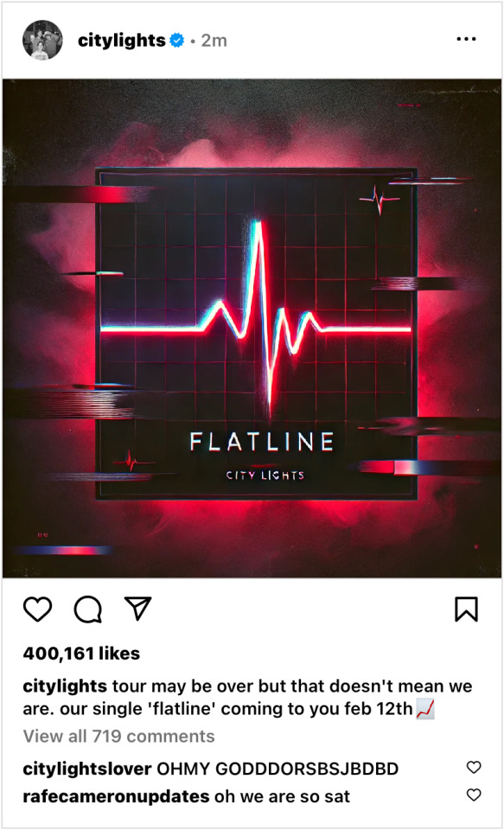Image resolution: width=504 pixels, height=830 pixels.
Task: Tap the Flatline album cover image
Action: 252,329
